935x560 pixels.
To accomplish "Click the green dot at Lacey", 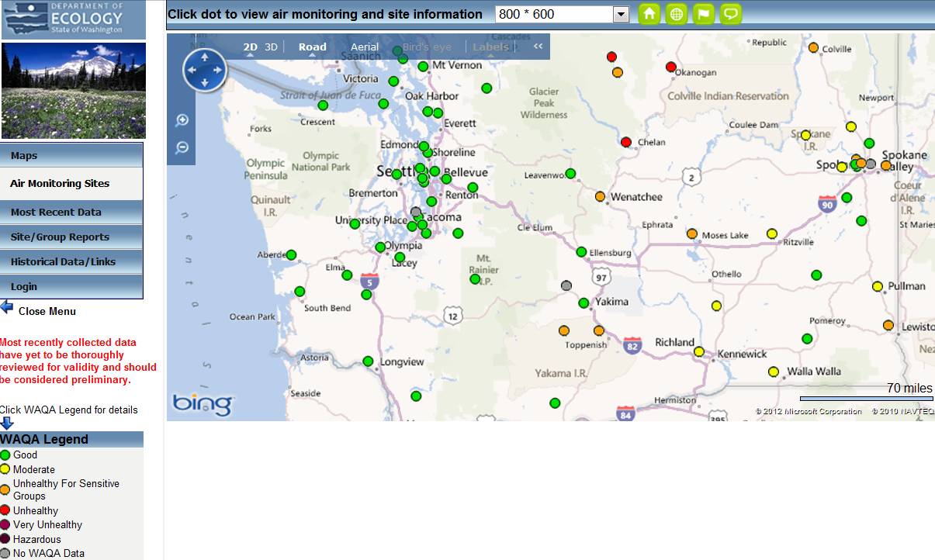I will 400,257.
